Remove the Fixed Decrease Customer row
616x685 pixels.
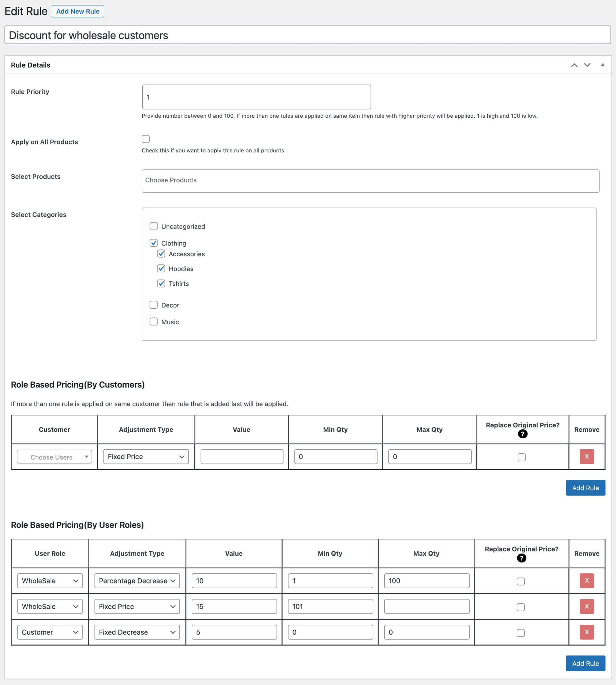587,632
